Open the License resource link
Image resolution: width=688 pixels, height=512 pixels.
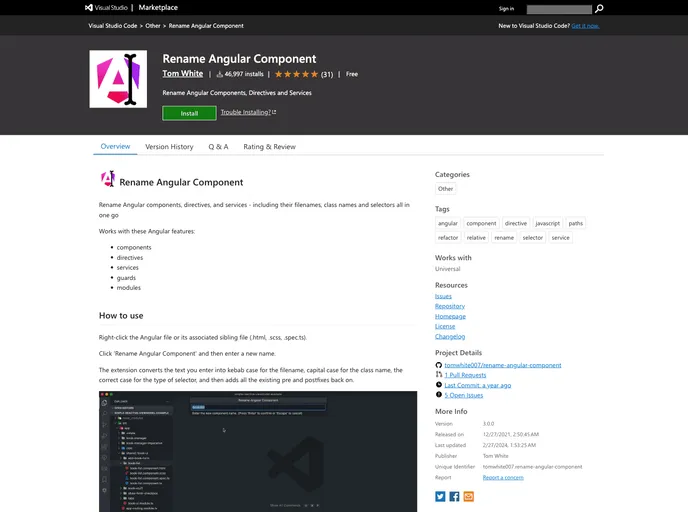pyautogui.click(x=445, y=326)
